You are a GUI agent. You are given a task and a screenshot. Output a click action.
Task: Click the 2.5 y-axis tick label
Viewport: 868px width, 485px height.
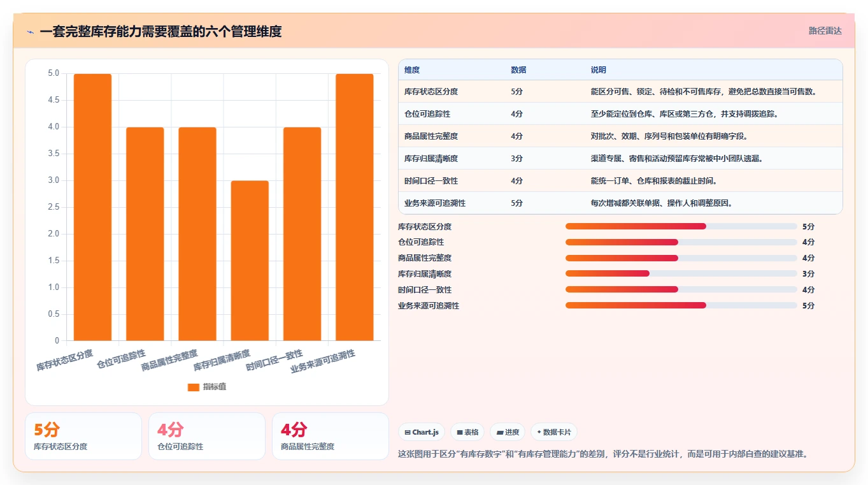[53, 207]
